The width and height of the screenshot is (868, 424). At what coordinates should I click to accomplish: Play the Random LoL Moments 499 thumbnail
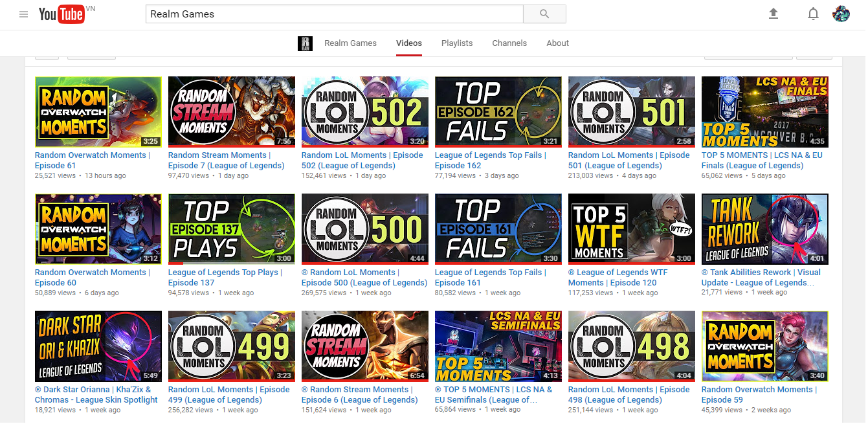(x=232, y=346)
